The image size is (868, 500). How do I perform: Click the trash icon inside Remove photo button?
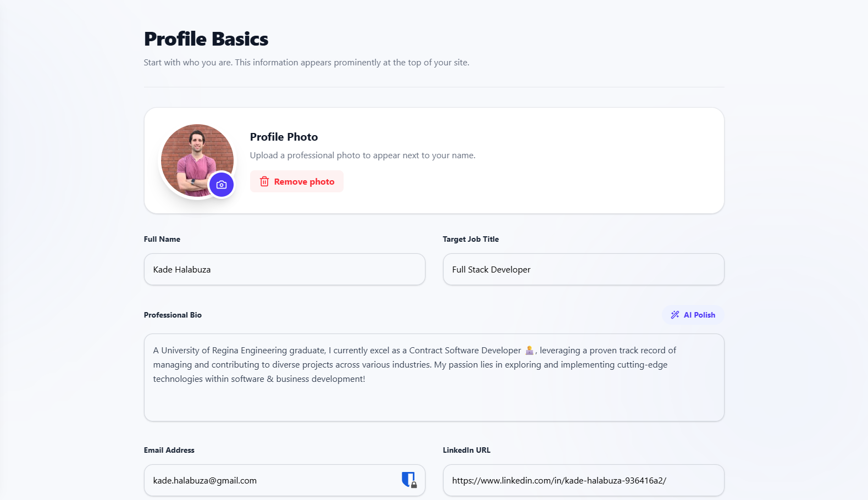[x=264, y=181]
